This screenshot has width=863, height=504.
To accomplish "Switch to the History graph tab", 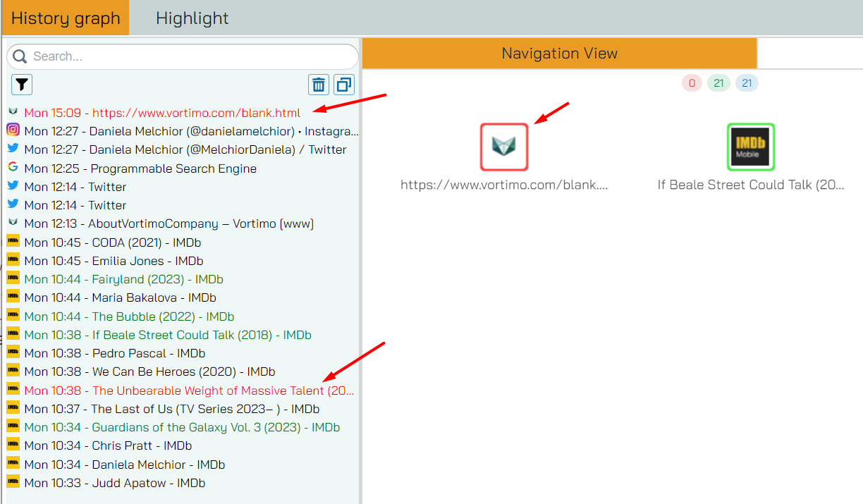I will pyautogui.click(x=66, y=18).
